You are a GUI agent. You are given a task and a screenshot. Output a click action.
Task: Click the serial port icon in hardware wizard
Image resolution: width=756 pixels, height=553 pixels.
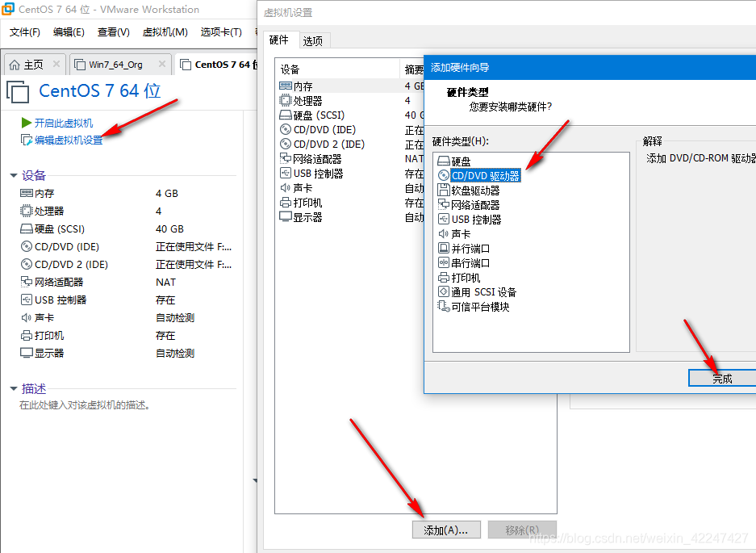tap(444, 262)
